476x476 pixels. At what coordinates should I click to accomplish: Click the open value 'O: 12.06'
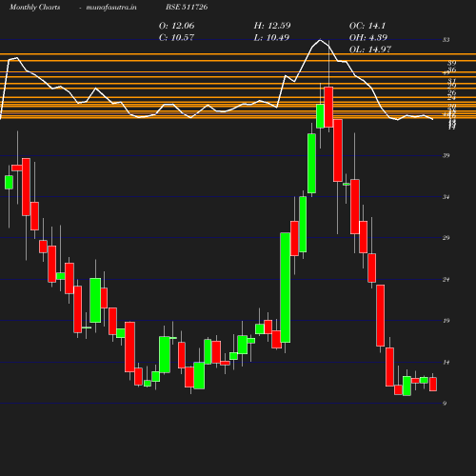coord(176,26)
